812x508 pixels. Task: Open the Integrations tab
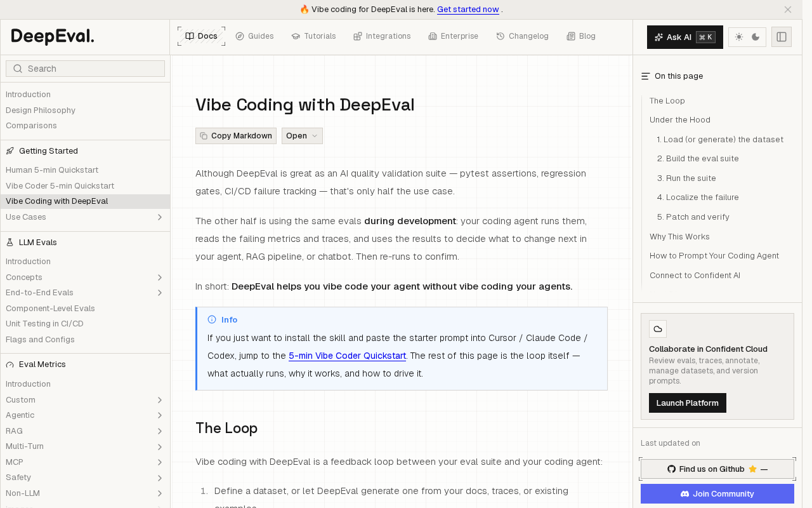pos(382,36)
